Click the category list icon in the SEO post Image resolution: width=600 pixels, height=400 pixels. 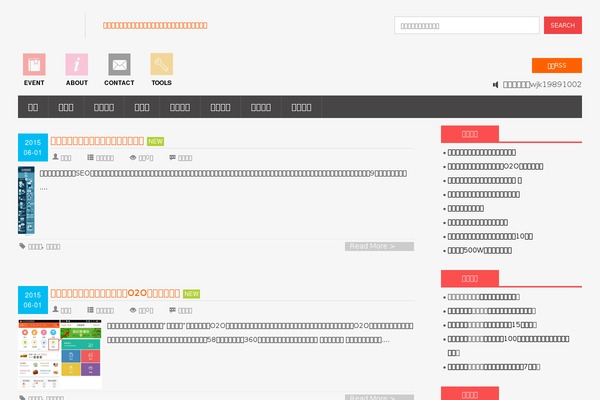tap(90, 157)
